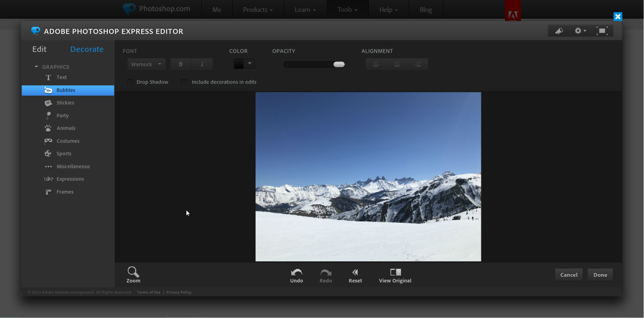Click the Undo arrow icon
Image resolution: width=644 pixels, height=318 pixels.
coord(296,272)
